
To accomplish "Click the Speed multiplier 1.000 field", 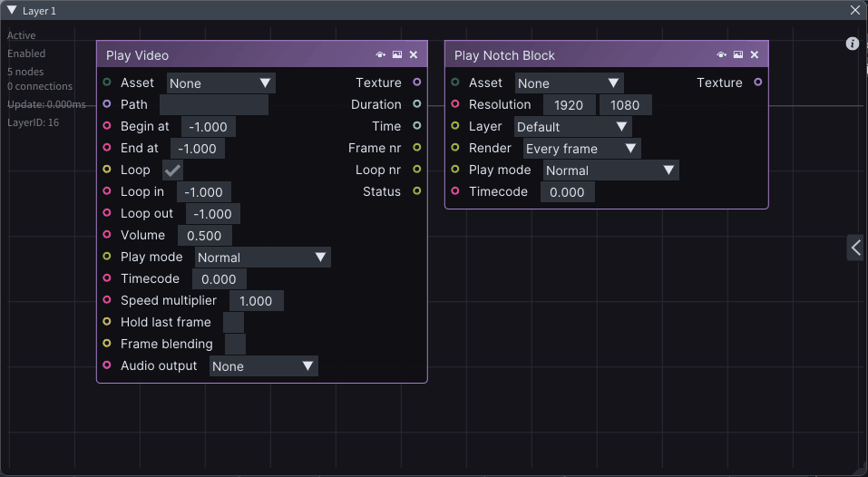I will 257,301.
